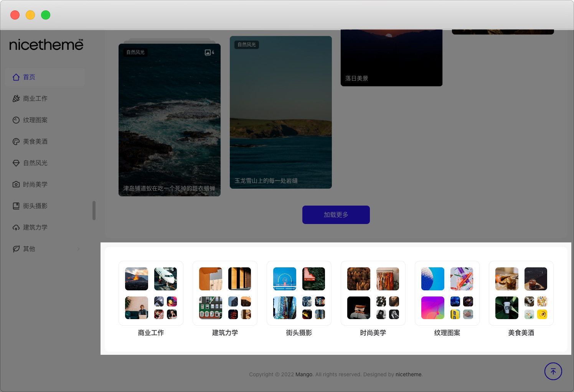The image size is (574, 392).
Task: Click the 加载更多 button
Action: click(336, 215)
